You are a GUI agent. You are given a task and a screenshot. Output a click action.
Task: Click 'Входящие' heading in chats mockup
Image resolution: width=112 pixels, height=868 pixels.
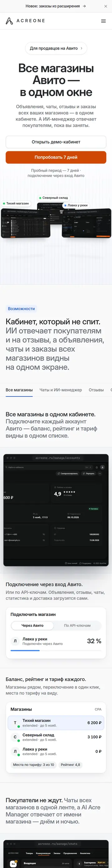pyautogui.click(x=30, y=863)
